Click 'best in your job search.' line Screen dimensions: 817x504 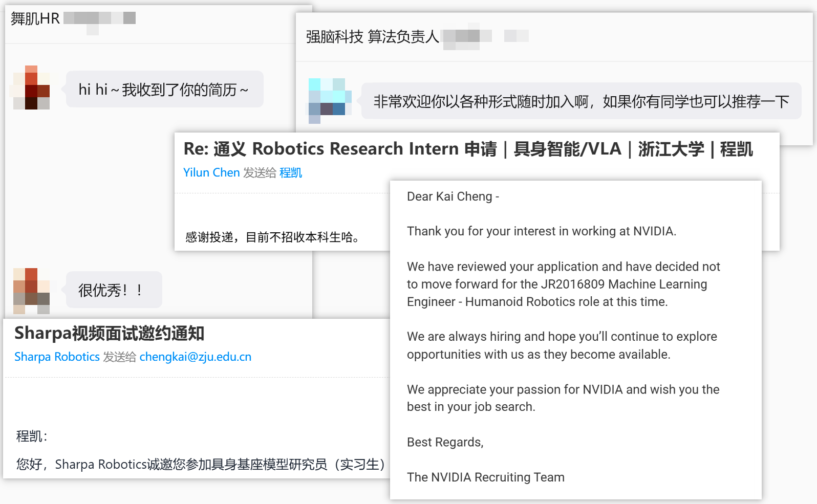coord(471,407)
